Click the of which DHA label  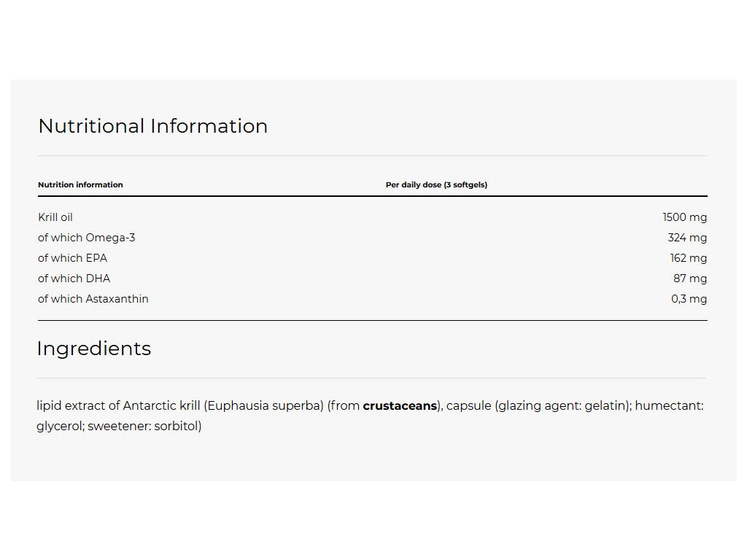click(74, 279)
